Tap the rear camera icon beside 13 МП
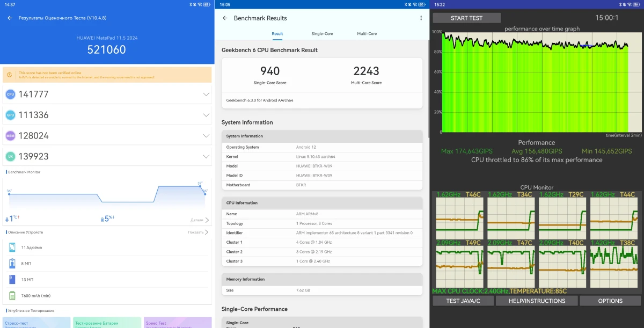644x328 pixels. coord(12,279)
